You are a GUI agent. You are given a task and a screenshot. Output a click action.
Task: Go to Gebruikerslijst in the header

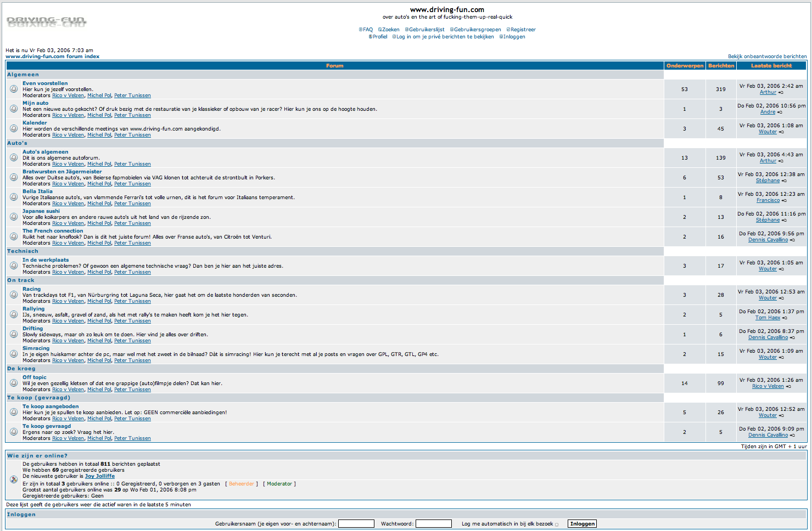pyautogui.click(x=426, y=30)
